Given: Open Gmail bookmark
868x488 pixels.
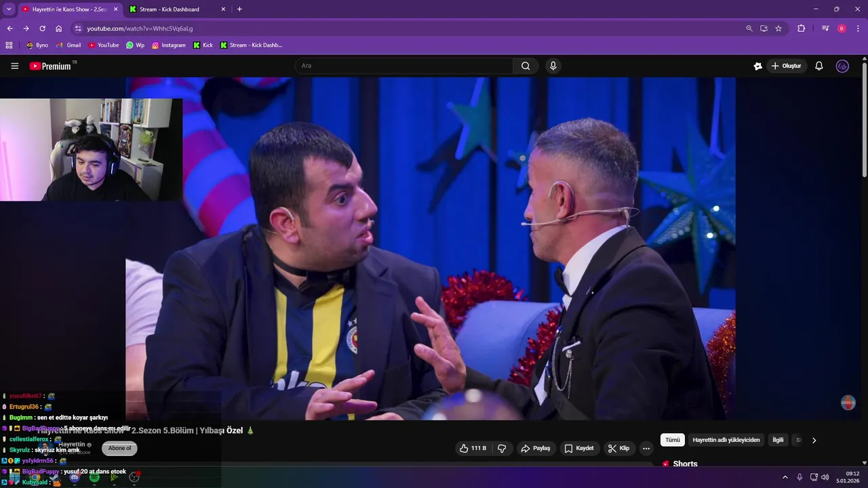Looking at the screenshot, I should (x=68, y=45).
